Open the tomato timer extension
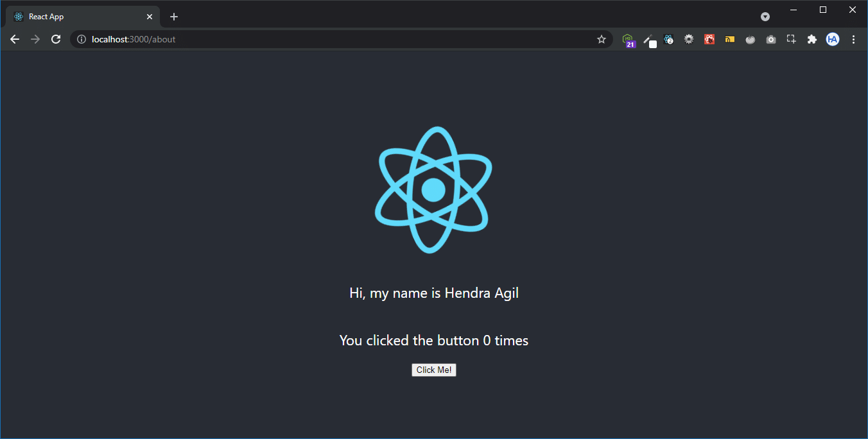 pos(750,39)
